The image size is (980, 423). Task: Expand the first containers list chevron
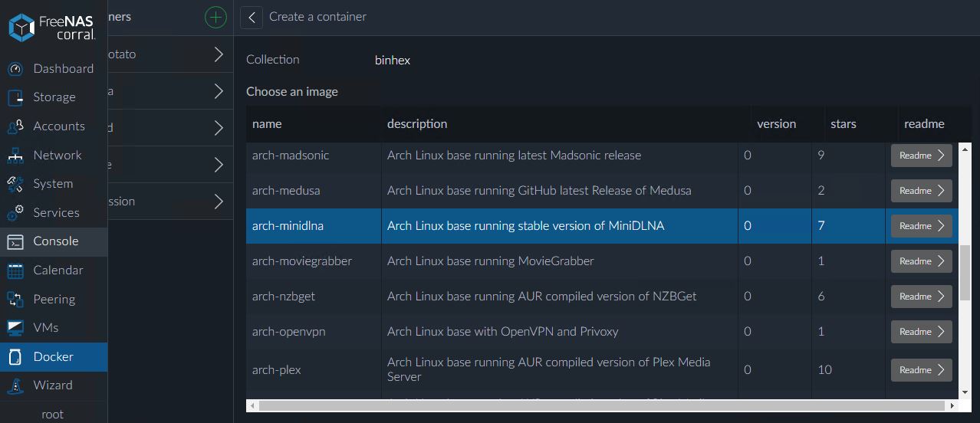click(x=219, y=54)
